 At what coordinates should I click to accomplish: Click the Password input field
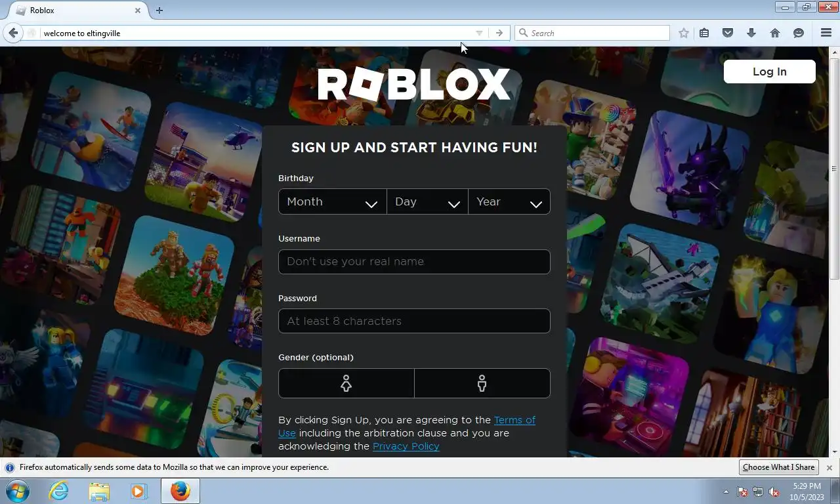414,321
